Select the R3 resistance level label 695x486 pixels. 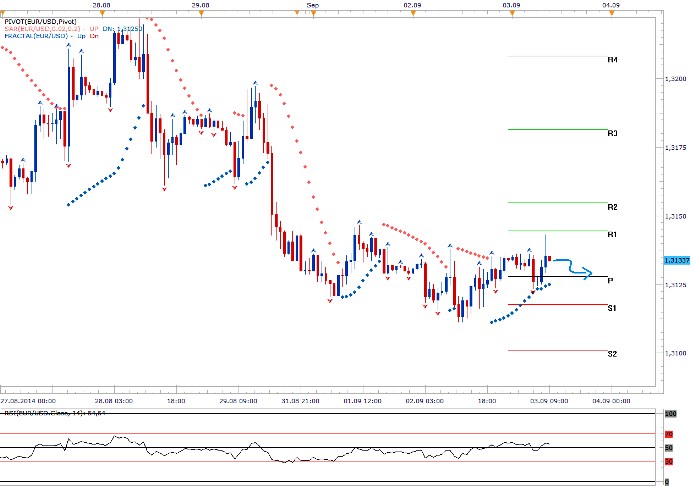(612, 133)
